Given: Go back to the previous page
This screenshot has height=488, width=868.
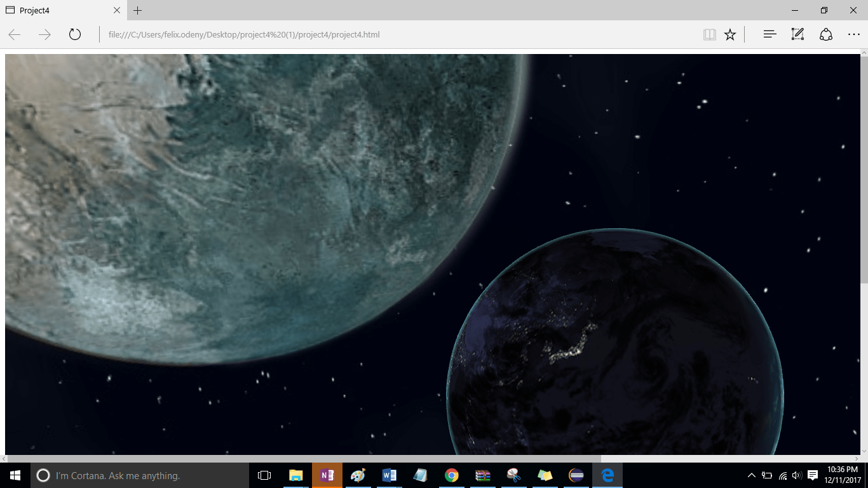Looking at the screenshot, I should pos(15,34).
